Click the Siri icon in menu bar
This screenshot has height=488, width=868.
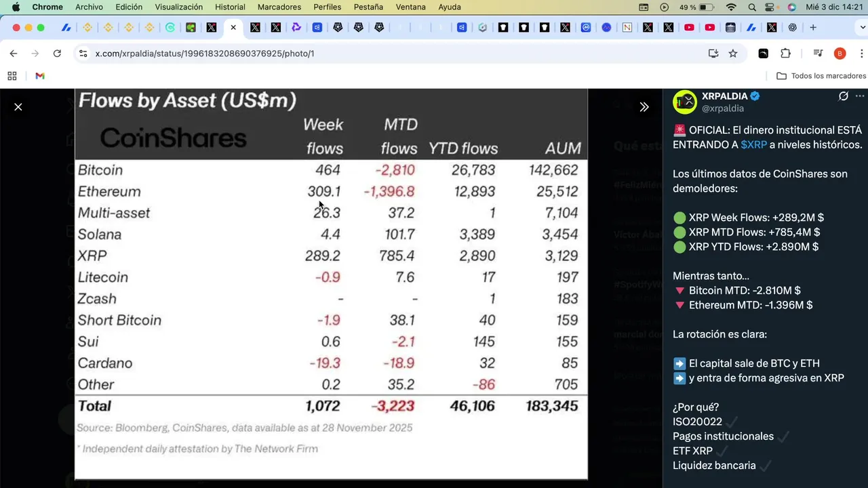click(x=792, y=7)
